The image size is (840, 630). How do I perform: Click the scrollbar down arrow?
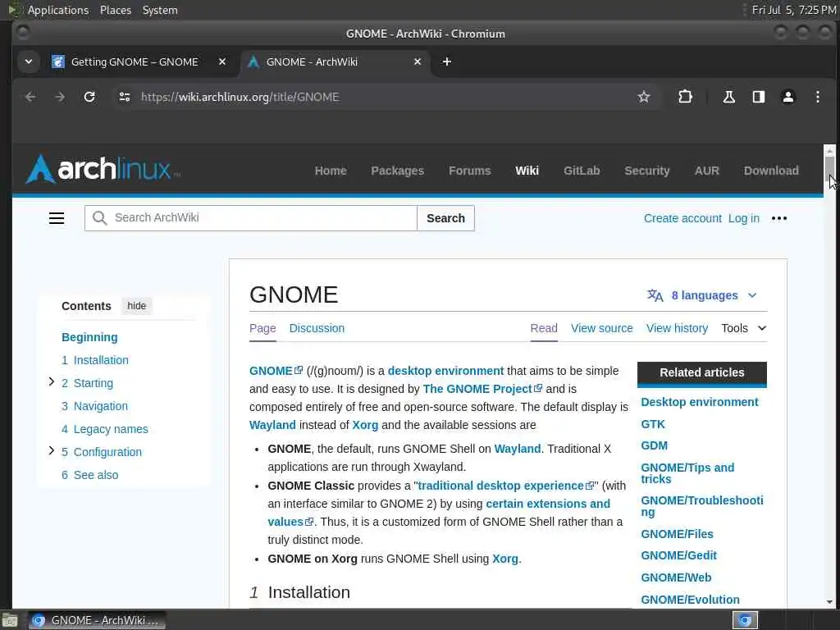pos(829,601)
